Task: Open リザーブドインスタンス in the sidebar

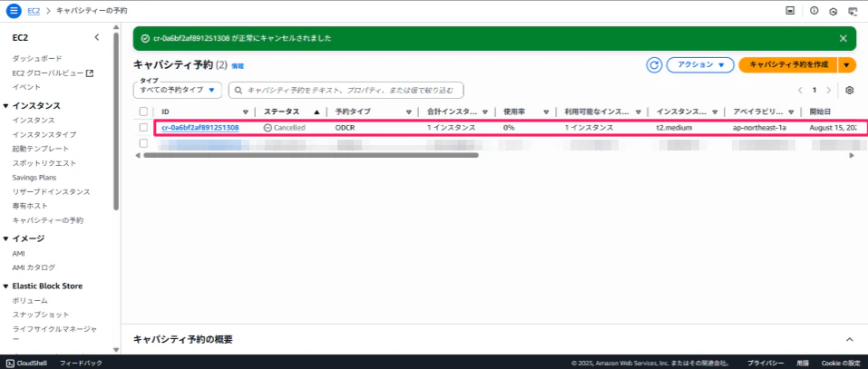Action: (x=51, y=192)
